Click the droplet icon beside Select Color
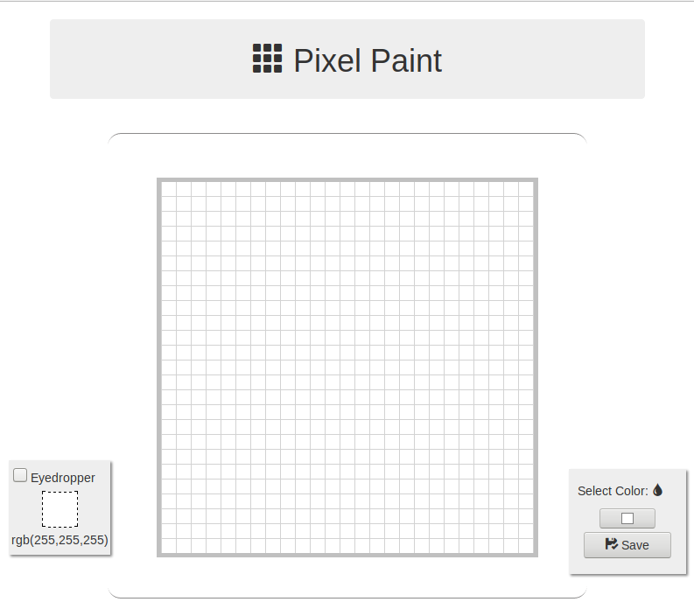Image resolution: width=694 pixels, height=616 pixels. click(x=658, y=490)
